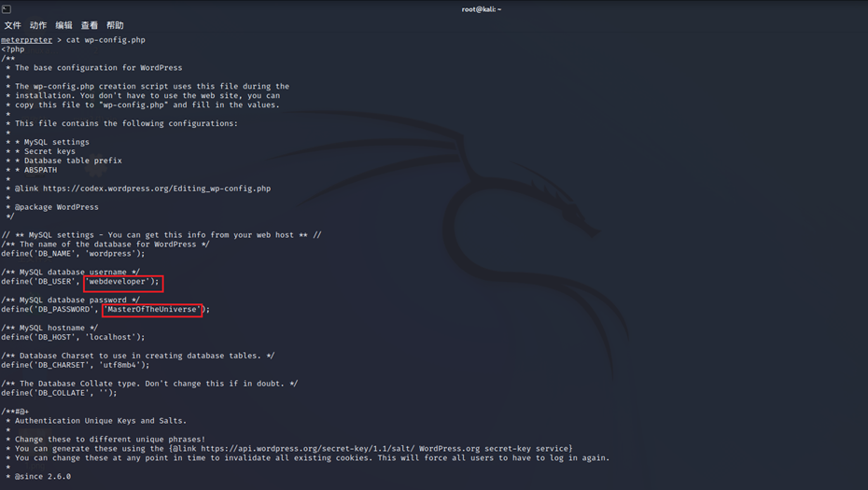This screenshot has height=490, width=868.
Task: Click 'The name of the database for WordPress' comment
Action: click(x=105, y=245)
